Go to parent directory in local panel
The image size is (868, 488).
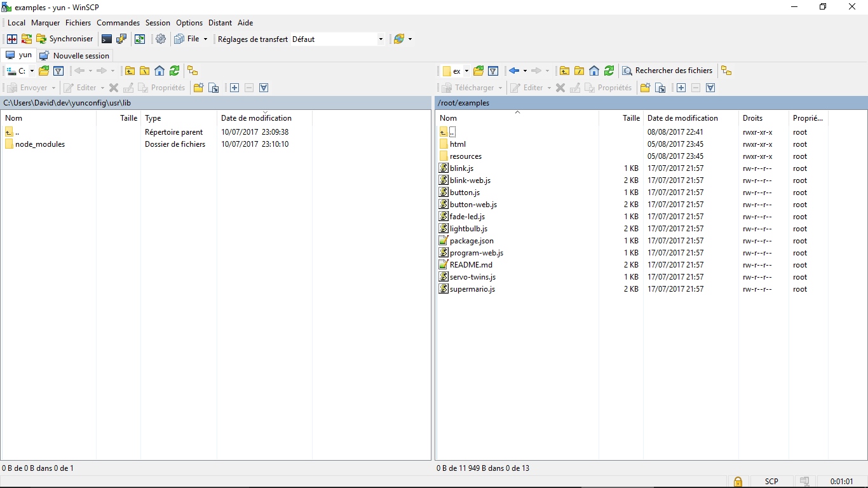(x=130, y=71)
